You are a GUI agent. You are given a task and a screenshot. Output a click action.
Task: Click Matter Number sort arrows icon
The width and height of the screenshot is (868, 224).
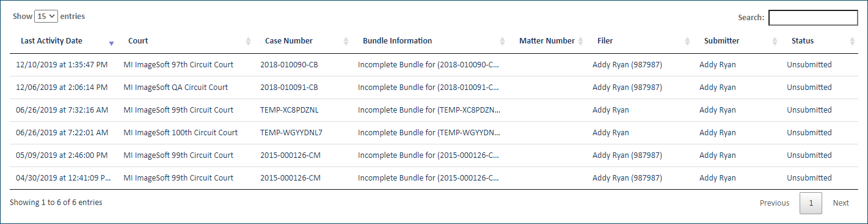click(x=580, y=41)
